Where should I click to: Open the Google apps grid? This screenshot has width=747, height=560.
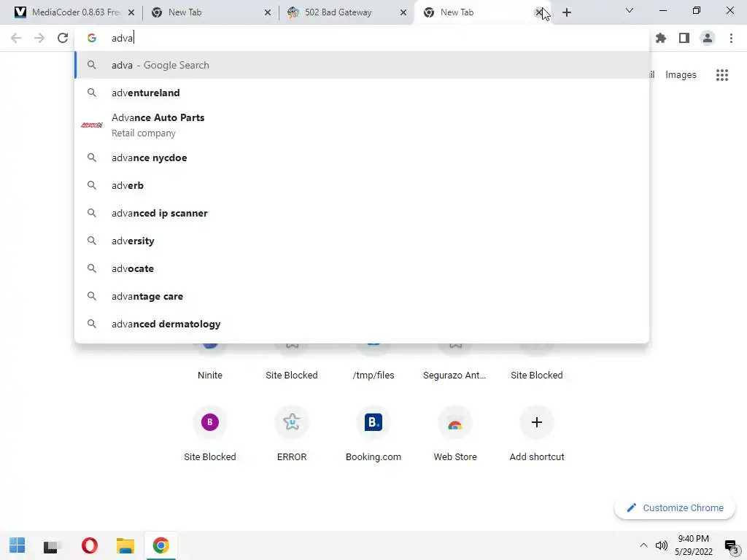pyautogui.click(x=722, y=75)
